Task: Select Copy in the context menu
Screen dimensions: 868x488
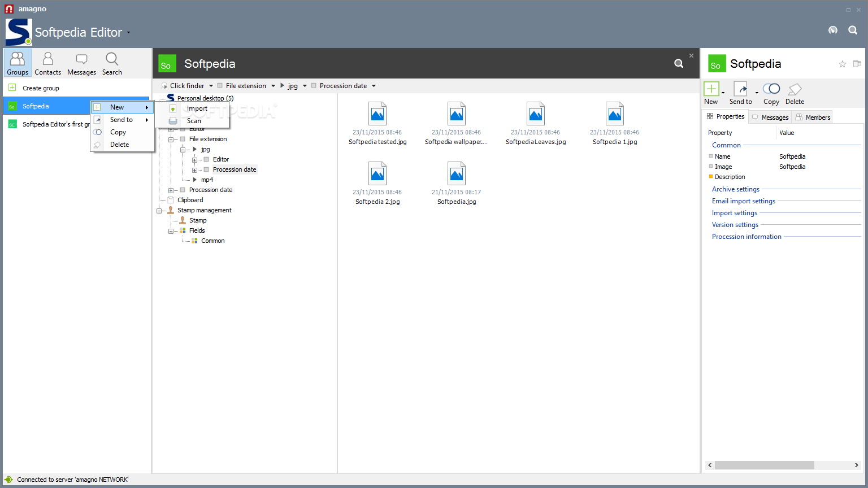Action: (122, 132)
